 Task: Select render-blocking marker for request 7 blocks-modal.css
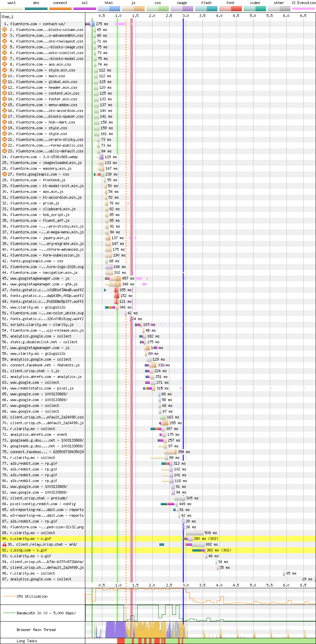(x=5, y=59)
